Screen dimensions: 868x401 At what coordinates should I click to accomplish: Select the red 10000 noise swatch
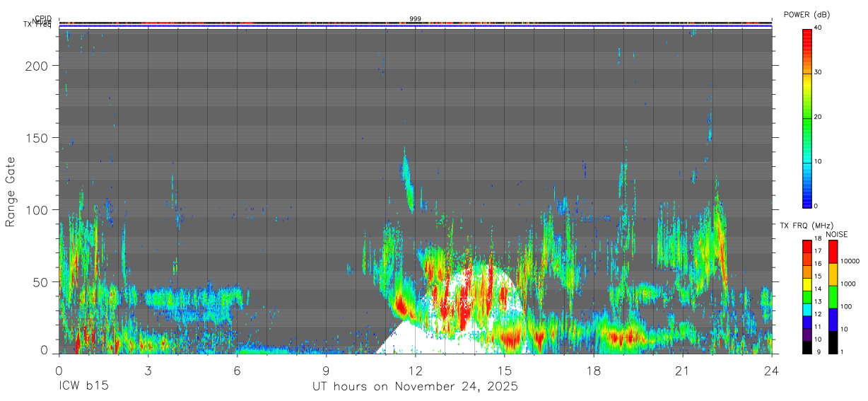coord(833,252)
